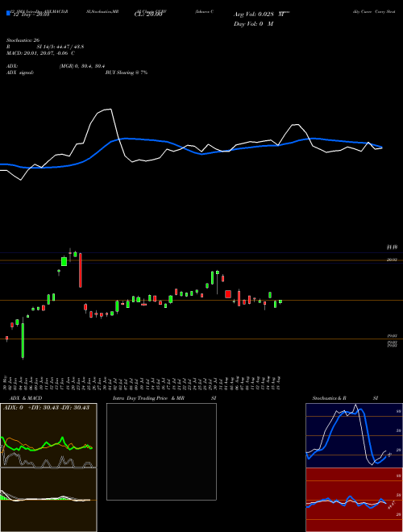
Task: Select the 'CL: 20.00' closing price text
Action: (x=148, y=15)
